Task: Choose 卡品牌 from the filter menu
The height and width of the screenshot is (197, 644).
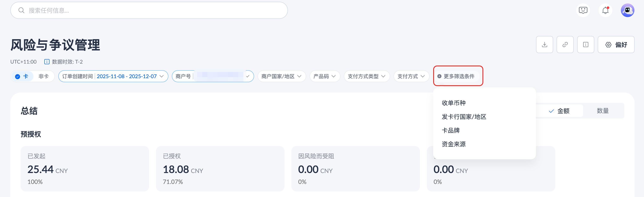Action: 451,130
